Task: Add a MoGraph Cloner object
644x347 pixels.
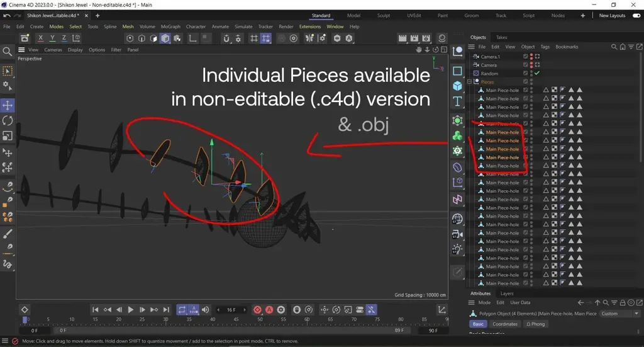Action: point(457,135)
